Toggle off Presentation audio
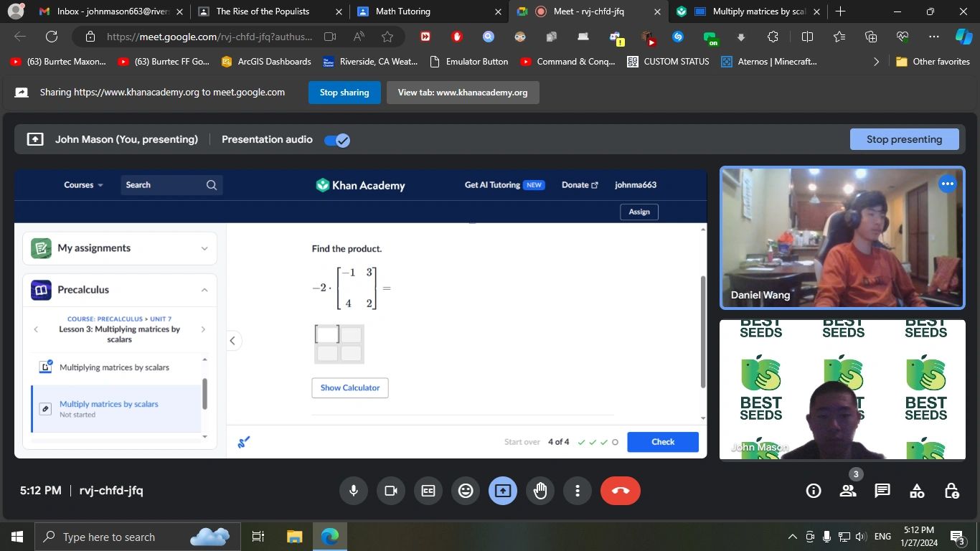Viewport: 980px width, 551px height. click(336, 140)
